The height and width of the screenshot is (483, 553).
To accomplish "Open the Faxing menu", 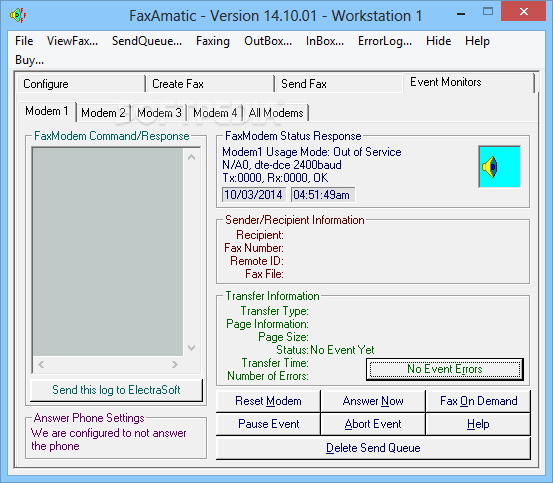I will pos(213,41).
